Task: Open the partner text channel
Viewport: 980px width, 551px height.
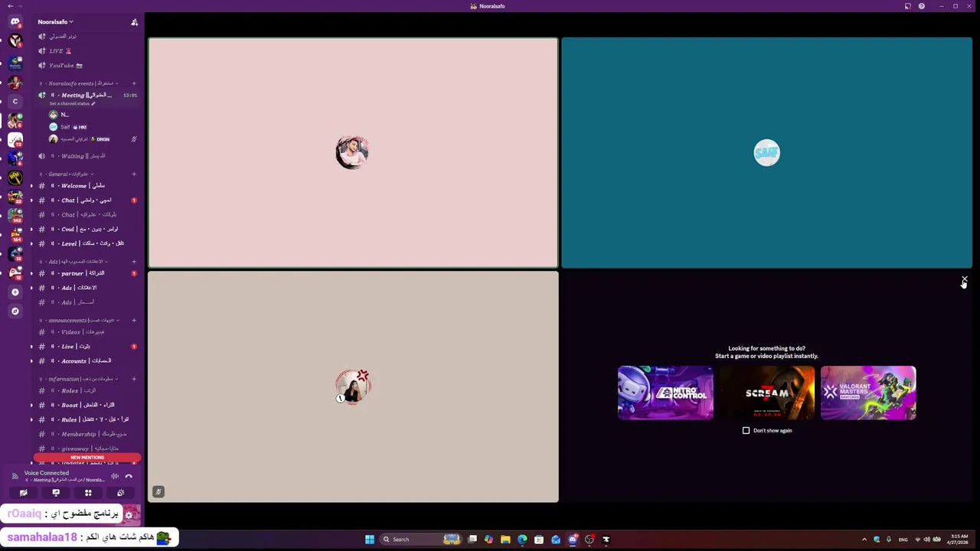Action: pyautogui.click(x=87, y=273)
